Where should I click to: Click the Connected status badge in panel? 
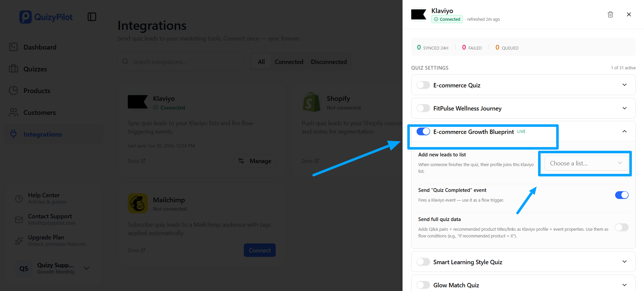447,19
